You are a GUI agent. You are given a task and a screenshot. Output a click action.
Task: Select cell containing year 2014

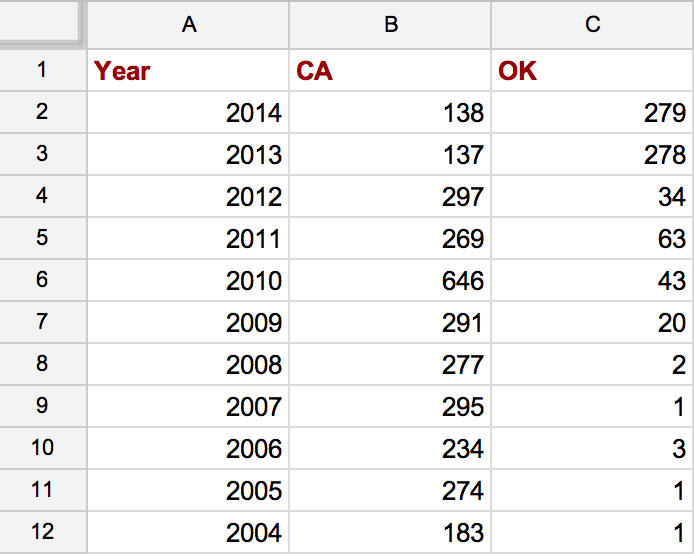[x=189, y=112]
